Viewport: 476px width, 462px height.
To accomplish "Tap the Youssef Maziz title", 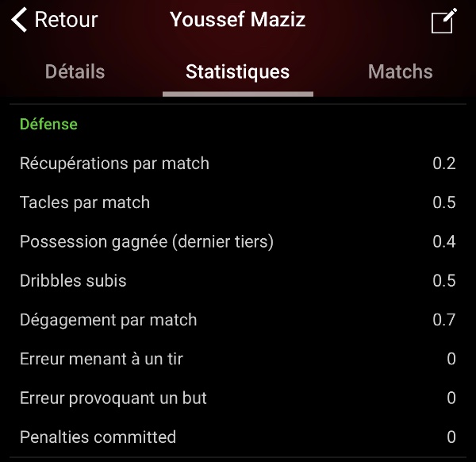I will click(x=238, y=19).
